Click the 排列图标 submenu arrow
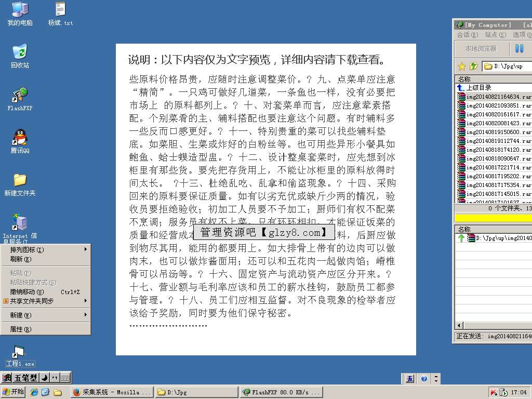Screen dimensions: 532x399 86,249
